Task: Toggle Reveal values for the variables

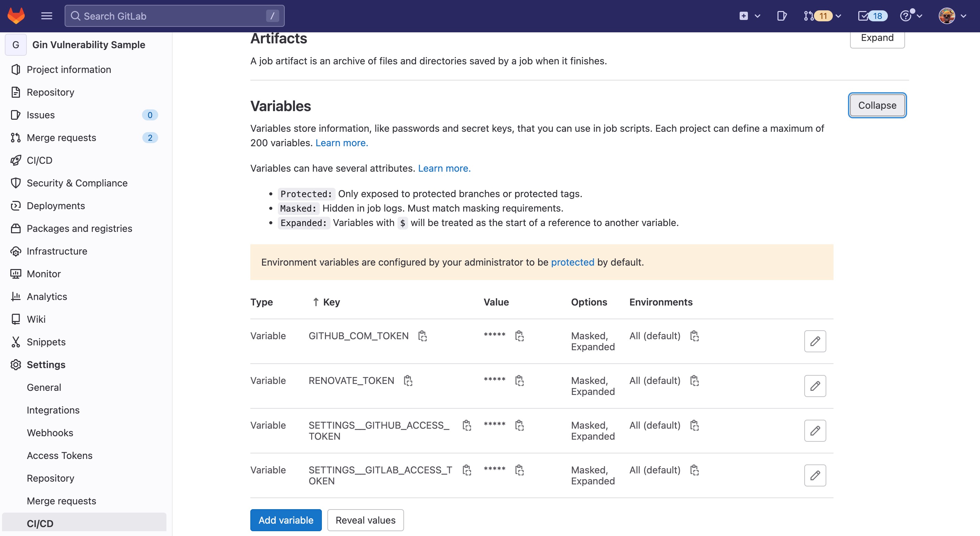Action: coord(365,520)
